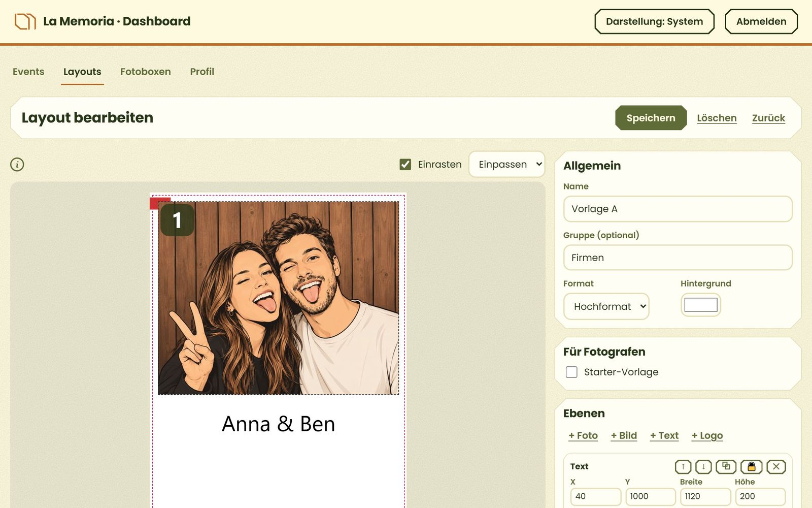
Task: Open the Einpassen zoom dropdown
Action: [507, 164]
